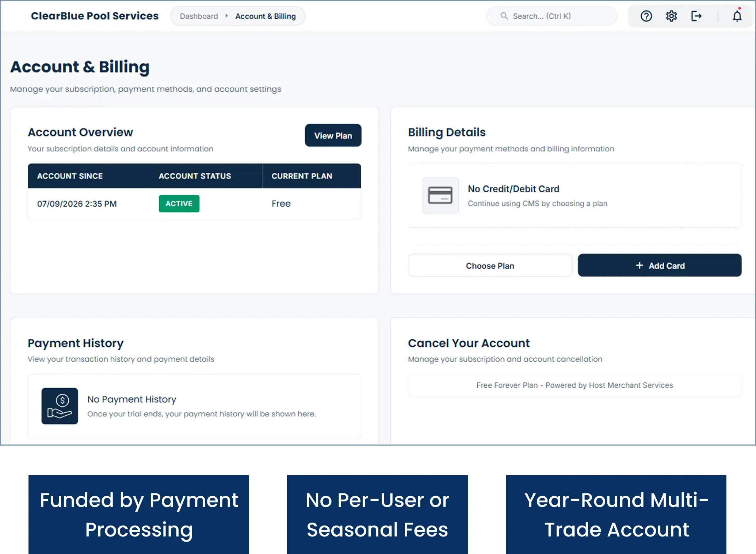Open the notifications bell
The height and width of the screenshot is (554, 756).
pyautogui.click(x=737, y=16)
